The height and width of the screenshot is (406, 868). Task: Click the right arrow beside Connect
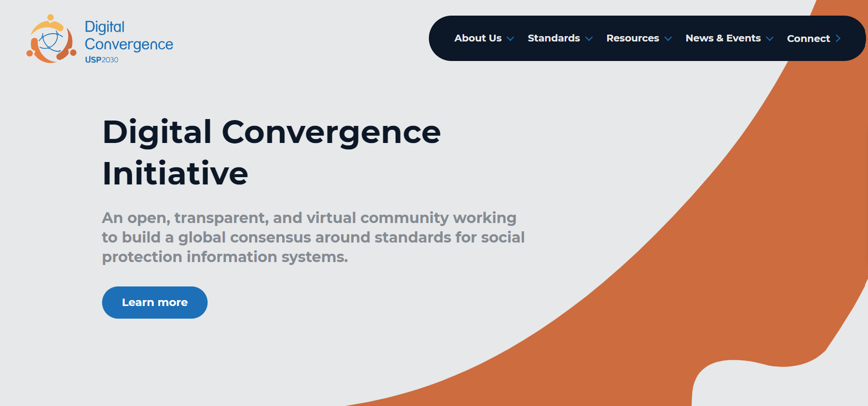point(838,38)
